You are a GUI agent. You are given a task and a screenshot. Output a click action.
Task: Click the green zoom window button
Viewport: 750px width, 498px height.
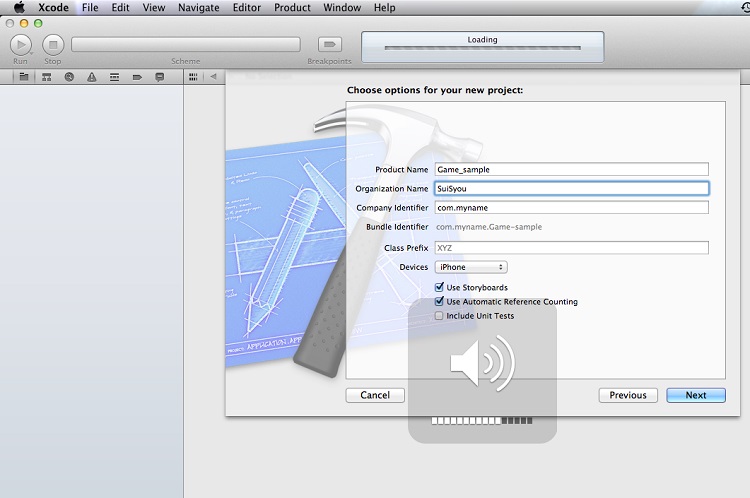point(38,23)
